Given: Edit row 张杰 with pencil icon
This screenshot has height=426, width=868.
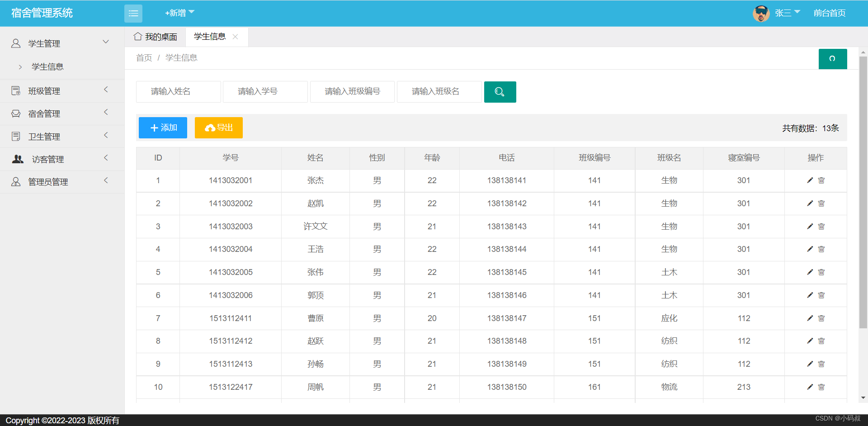Looking at the screenshot, I should (x=810, y=180).
